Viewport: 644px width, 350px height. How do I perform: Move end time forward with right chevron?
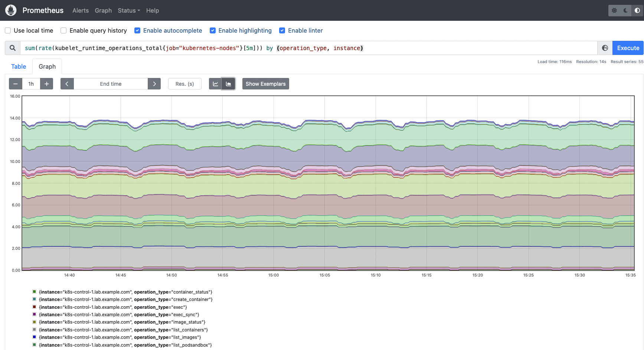154,84
